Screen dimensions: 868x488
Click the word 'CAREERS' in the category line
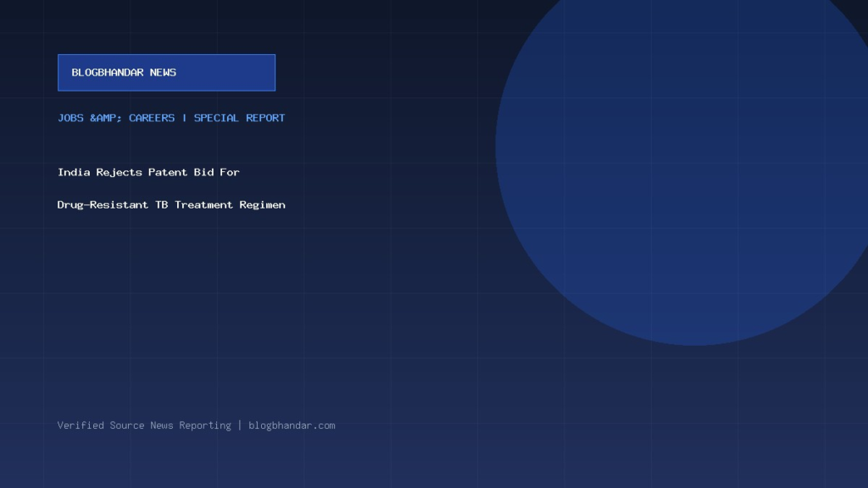[152, 118]
